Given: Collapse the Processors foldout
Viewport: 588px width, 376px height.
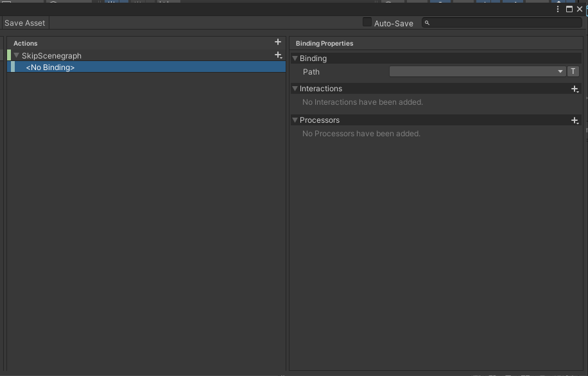Looking at the screenshot, I should (295, 120).
